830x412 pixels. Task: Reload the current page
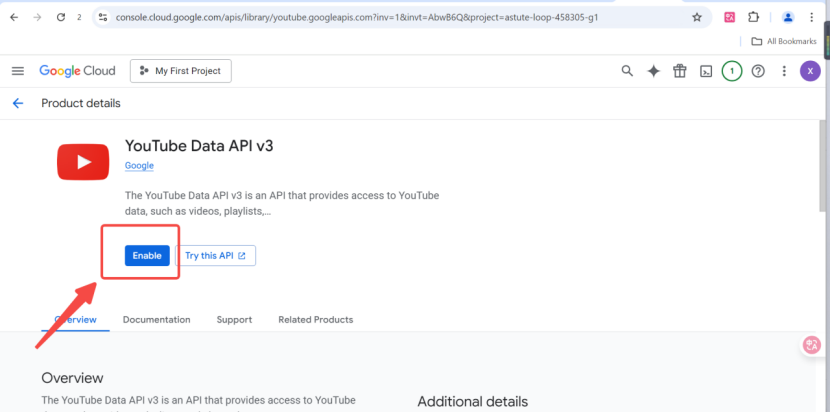pyautogui.click(x=61, y=17)
